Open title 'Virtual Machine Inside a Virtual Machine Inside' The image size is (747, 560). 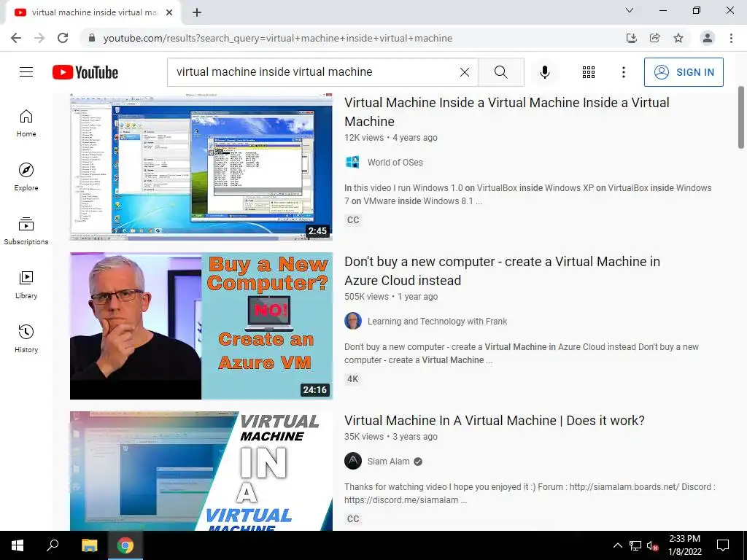507,112
